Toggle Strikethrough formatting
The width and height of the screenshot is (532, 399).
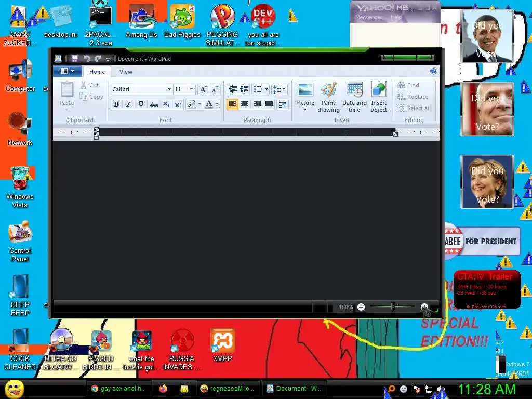click(x=153, y=104)
